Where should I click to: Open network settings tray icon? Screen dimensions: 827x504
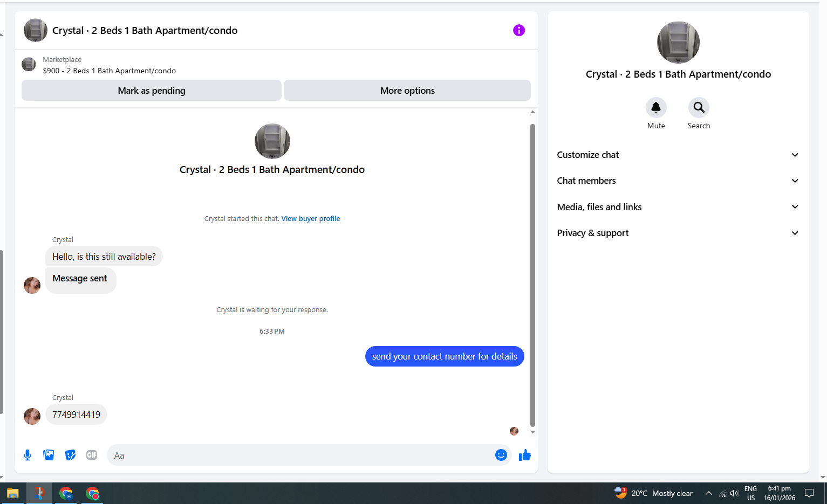[722, 493]
